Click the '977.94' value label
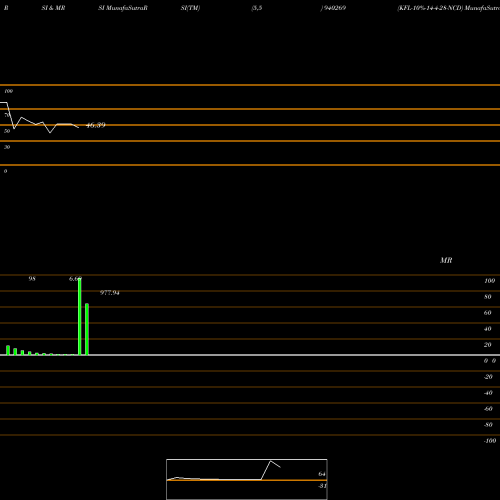500x500 pixels. click(x=110, y=293)
